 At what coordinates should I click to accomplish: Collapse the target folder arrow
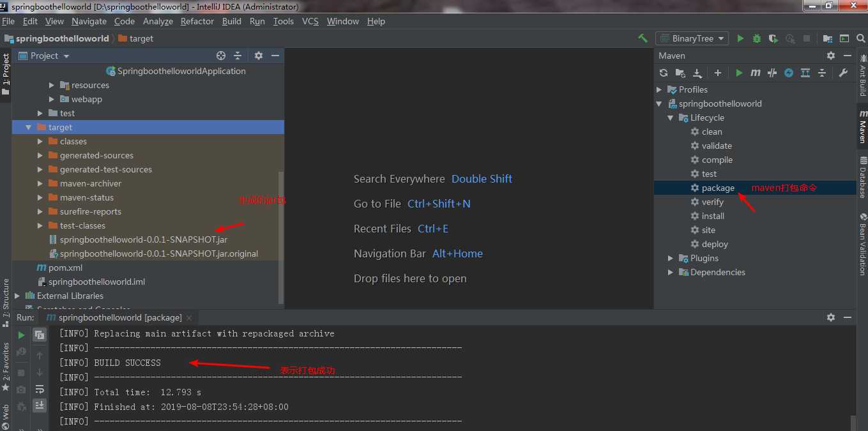coord(29,127)
